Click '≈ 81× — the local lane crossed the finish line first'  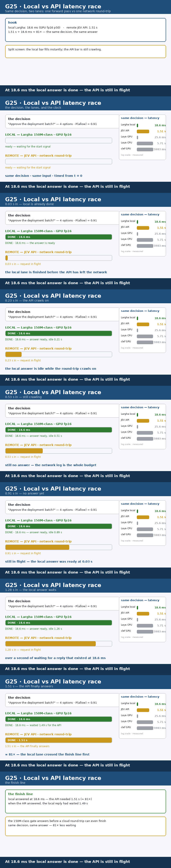(47, 754)
